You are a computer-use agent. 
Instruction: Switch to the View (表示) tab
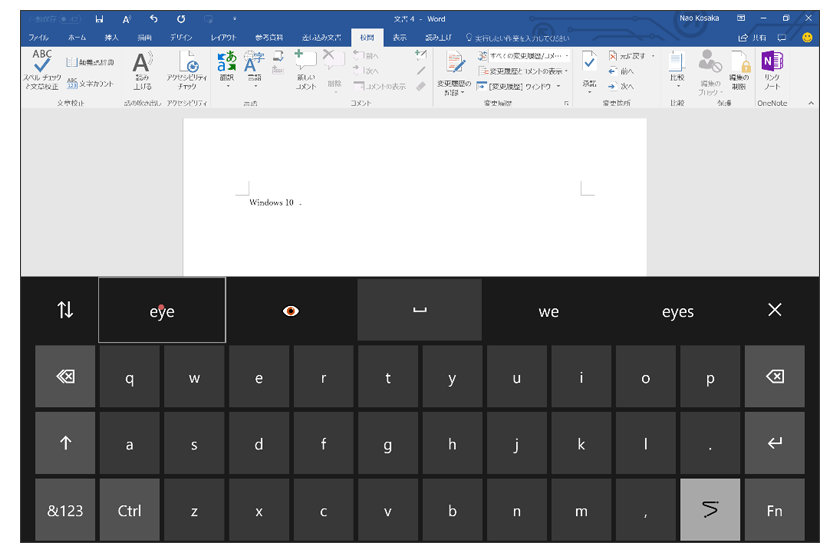click(x=400, y=38)
